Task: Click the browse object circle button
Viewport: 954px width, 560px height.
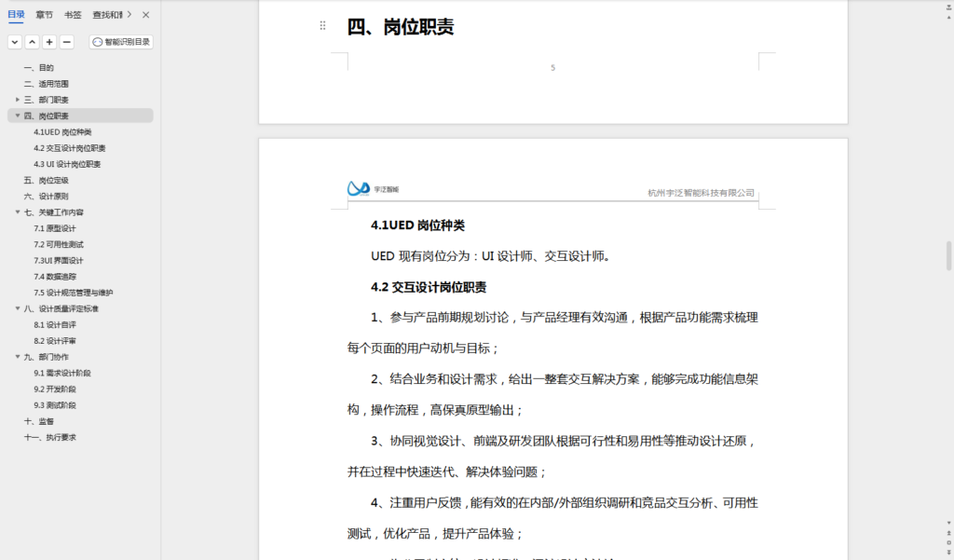Action: [x=948, y=543]
